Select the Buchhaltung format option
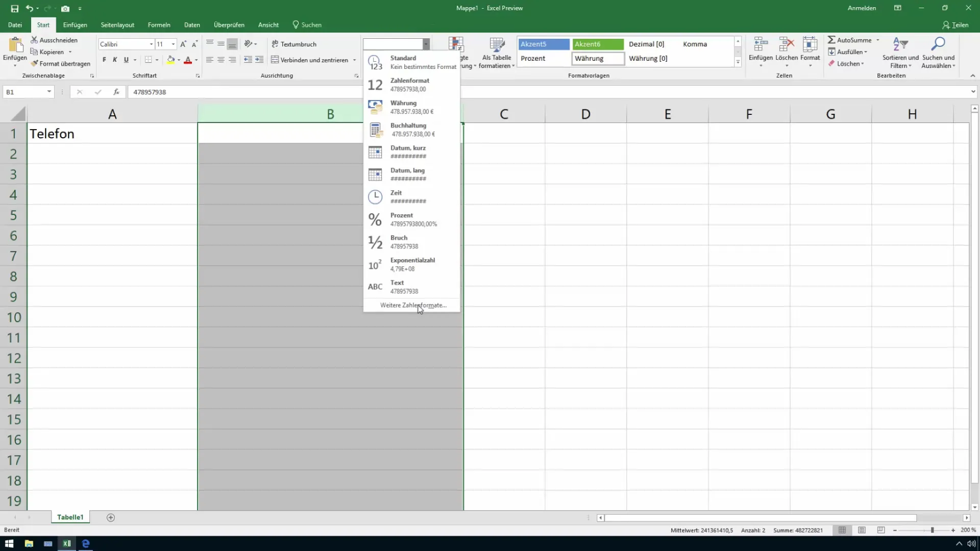 [x=412, y=129]
